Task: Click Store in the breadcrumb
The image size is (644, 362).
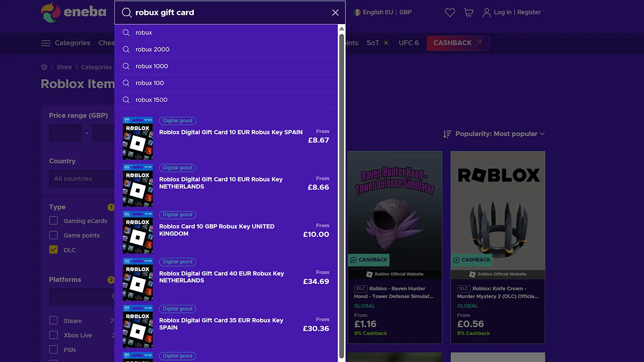Action: [64, 67]
